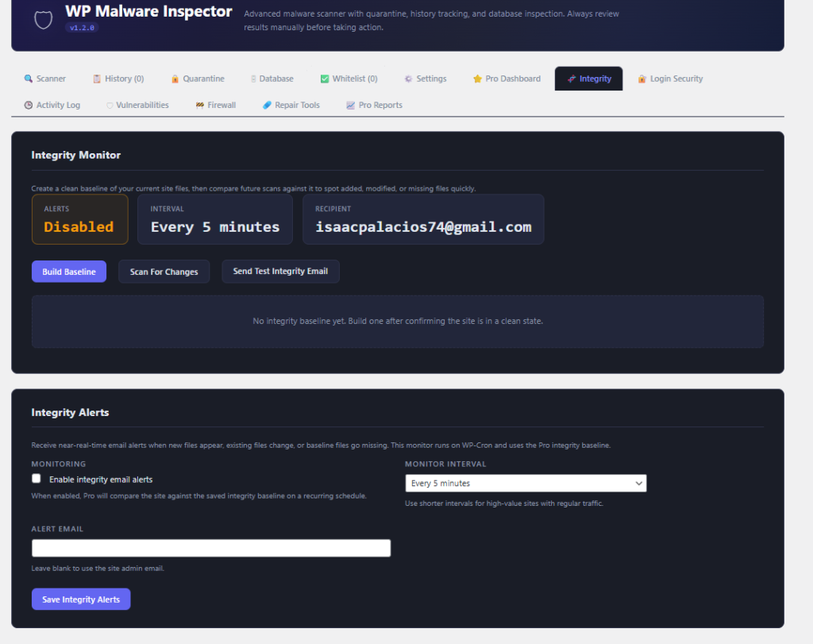Click inside the Alert Email field
This screenshot has height=644, width=813.
pos(210,548)
